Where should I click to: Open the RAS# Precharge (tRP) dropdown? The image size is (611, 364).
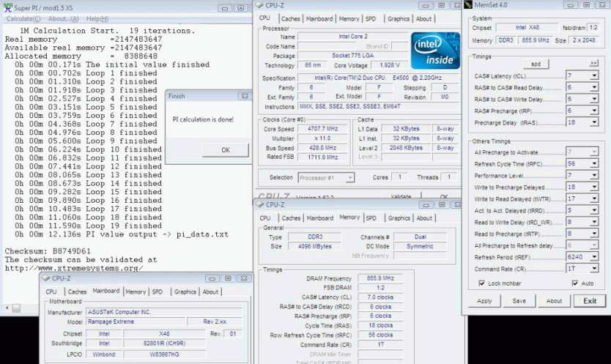[594, 111]
